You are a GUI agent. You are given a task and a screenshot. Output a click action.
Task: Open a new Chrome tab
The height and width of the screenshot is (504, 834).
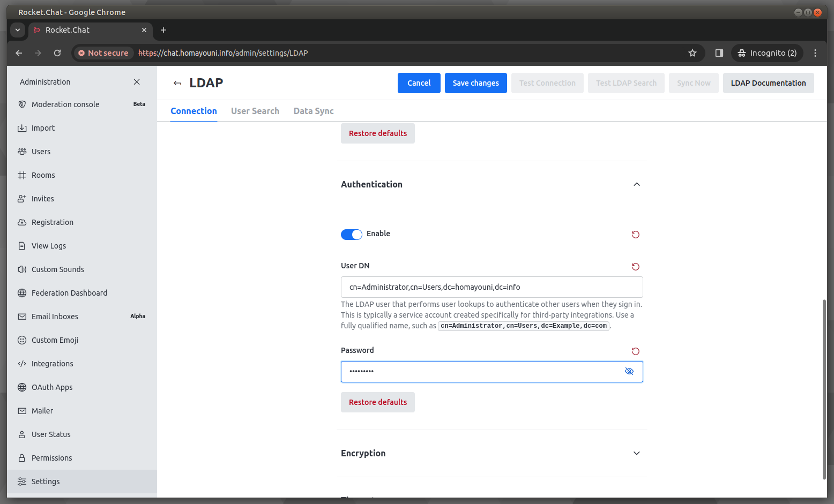(x=163, y=30)
